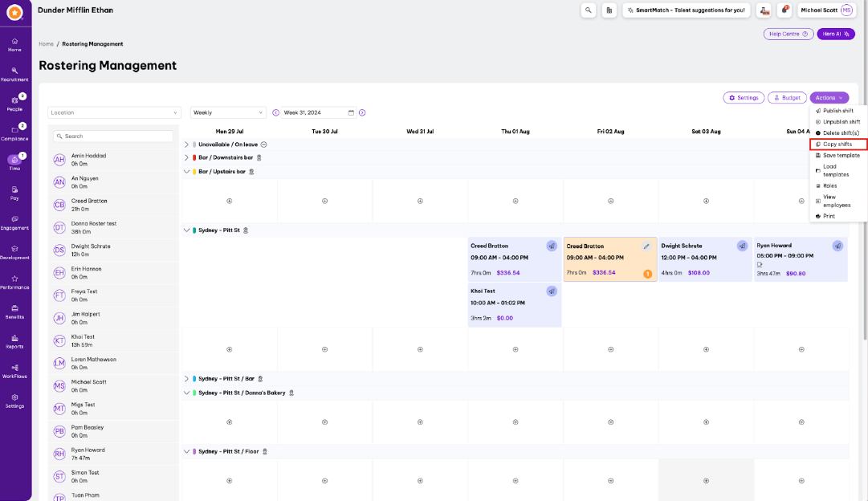This screenshot has height=501, width=868.
Task: Open WorkFlows from the sidebar
Action: [x=14, y=370]
